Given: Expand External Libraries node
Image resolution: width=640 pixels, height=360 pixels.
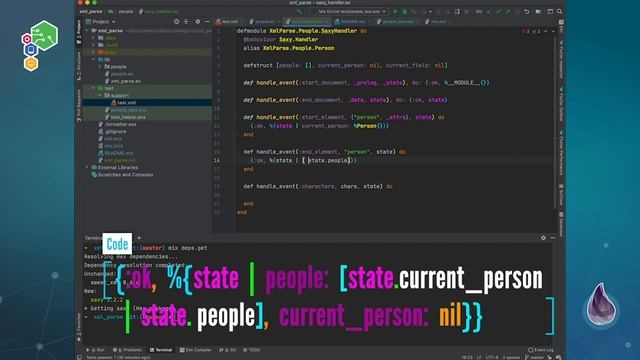Looking at the screenshot, I should 87,167.
